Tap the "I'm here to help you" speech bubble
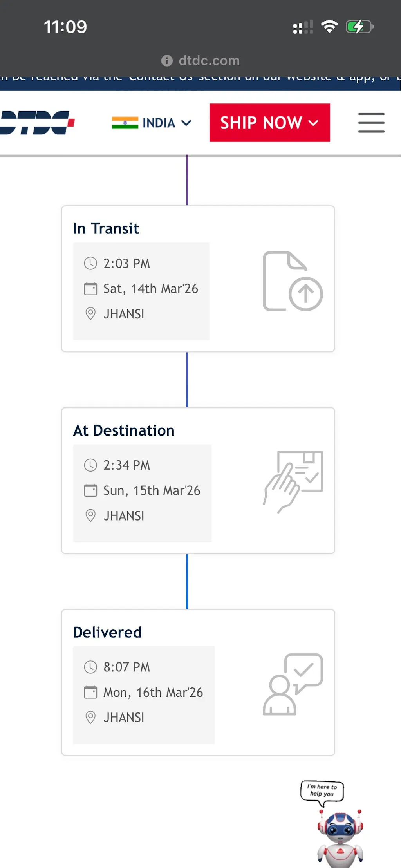The width and height of the screenshot is (401, 868). 322,790
